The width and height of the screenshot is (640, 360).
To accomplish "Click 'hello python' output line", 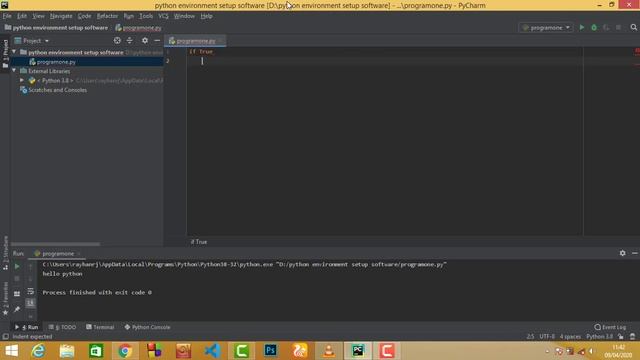I will (x=62, y=274).
